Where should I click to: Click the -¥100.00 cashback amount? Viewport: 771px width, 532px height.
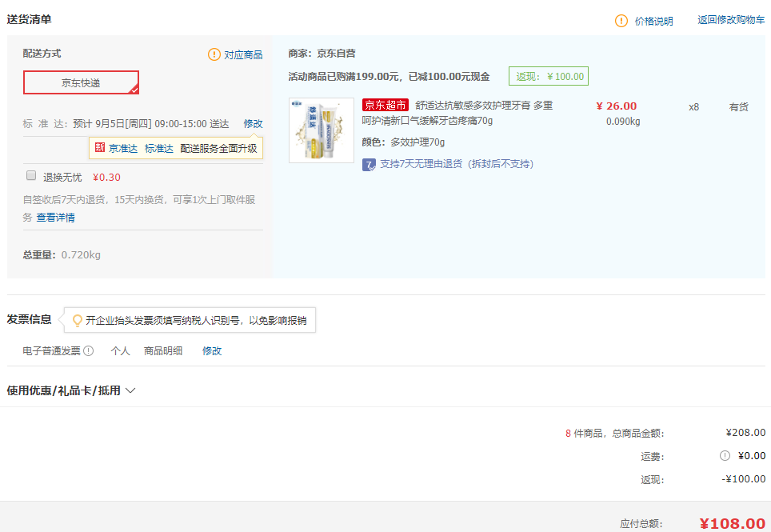(x=744, y=479)
